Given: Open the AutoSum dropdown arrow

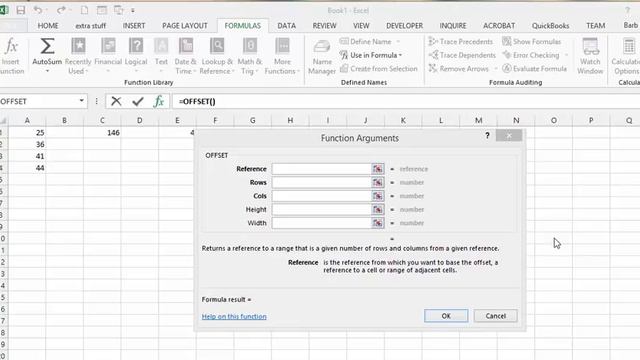Looking at the screenshot, I should pos(47,71).
